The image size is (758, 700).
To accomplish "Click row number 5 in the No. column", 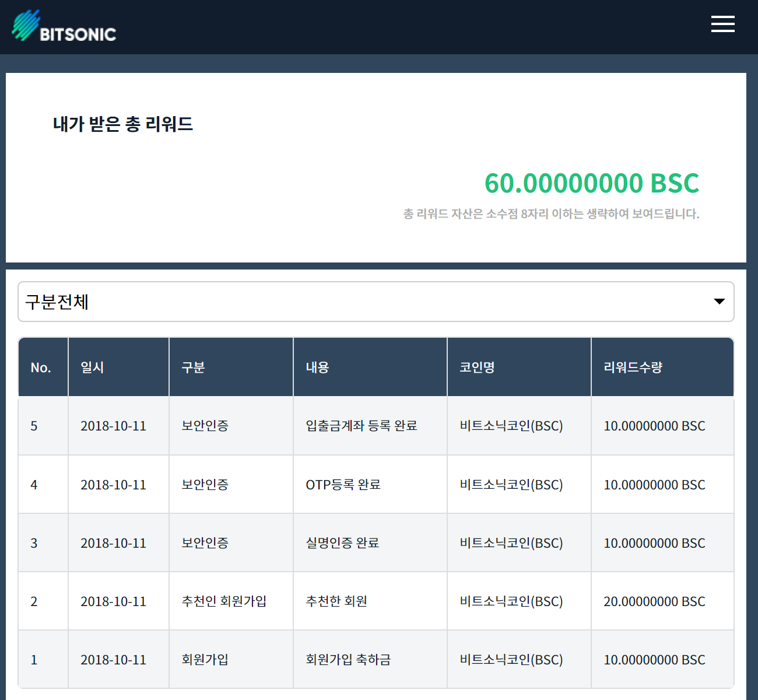I will pyautogui.click(x=34, y=426).
